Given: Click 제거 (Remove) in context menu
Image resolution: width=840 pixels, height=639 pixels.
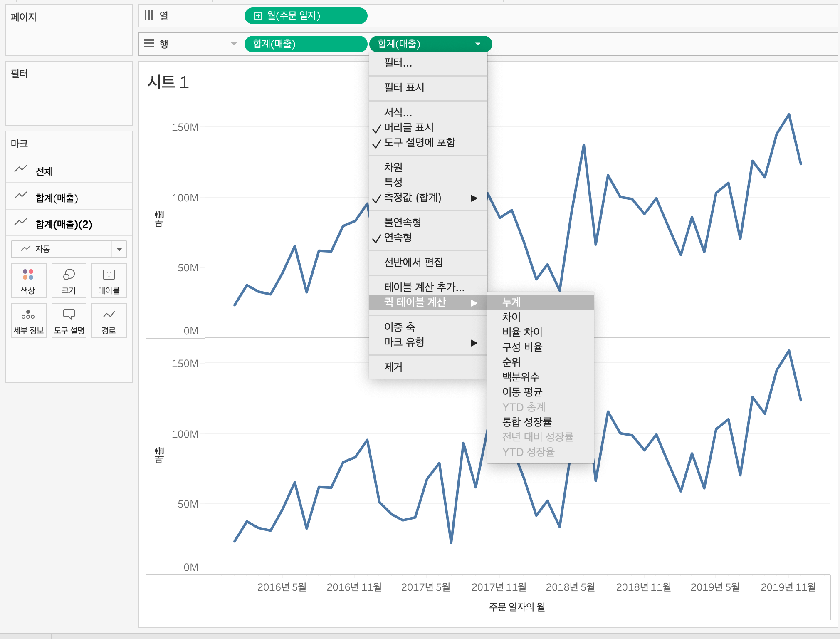Looking at the screenshot, I should 393,367.
